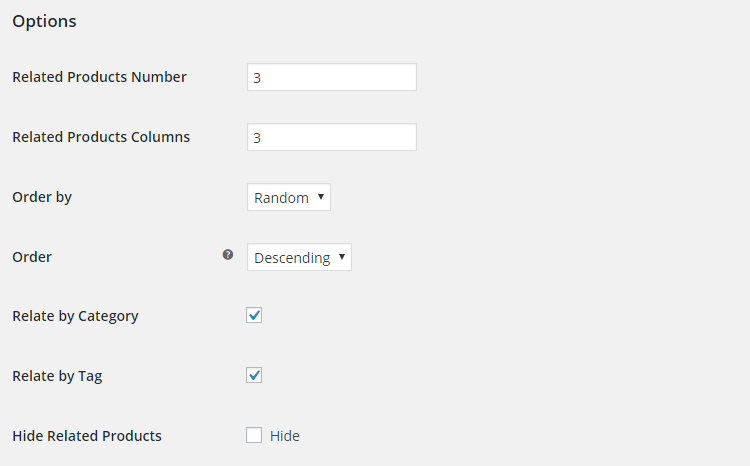Open the Order by dropdown showing Random
This screenshot has height=466, width=750.
tap(288, 197)
